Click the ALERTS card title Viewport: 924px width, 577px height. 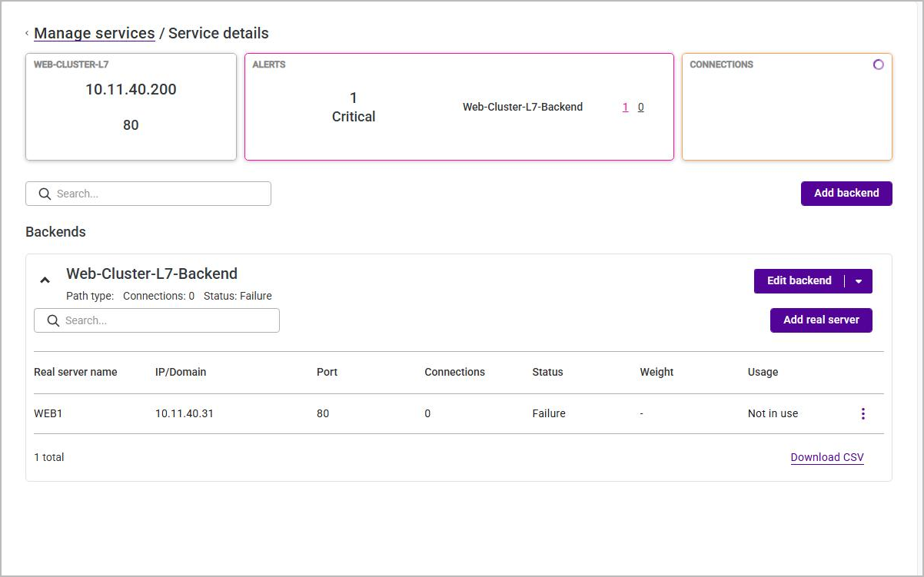[x=269, y=65]
